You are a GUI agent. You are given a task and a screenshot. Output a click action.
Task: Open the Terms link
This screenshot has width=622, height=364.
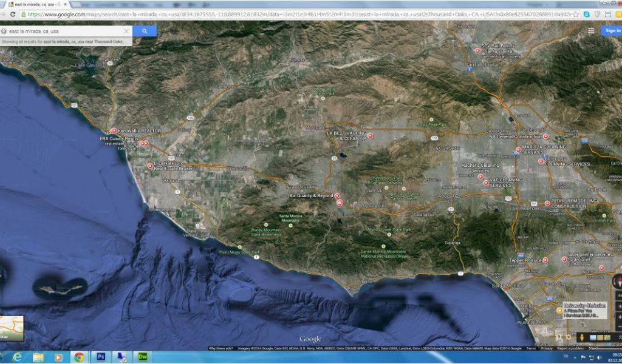point(531,349)
